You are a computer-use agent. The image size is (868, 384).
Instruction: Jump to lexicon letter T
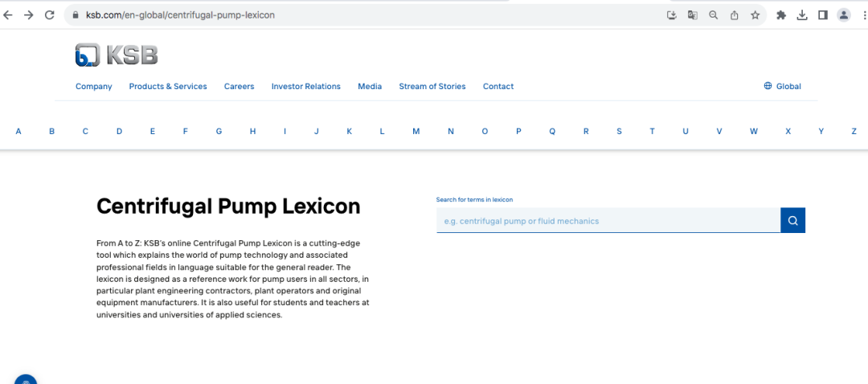[x=652, y=131]
